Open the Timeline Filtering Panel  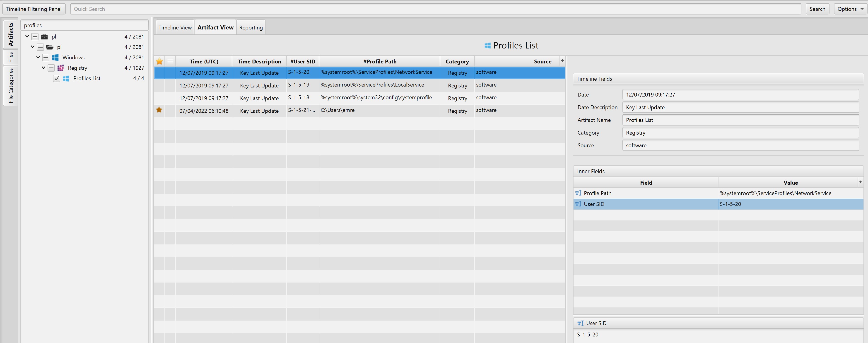[x=34, y=9]
